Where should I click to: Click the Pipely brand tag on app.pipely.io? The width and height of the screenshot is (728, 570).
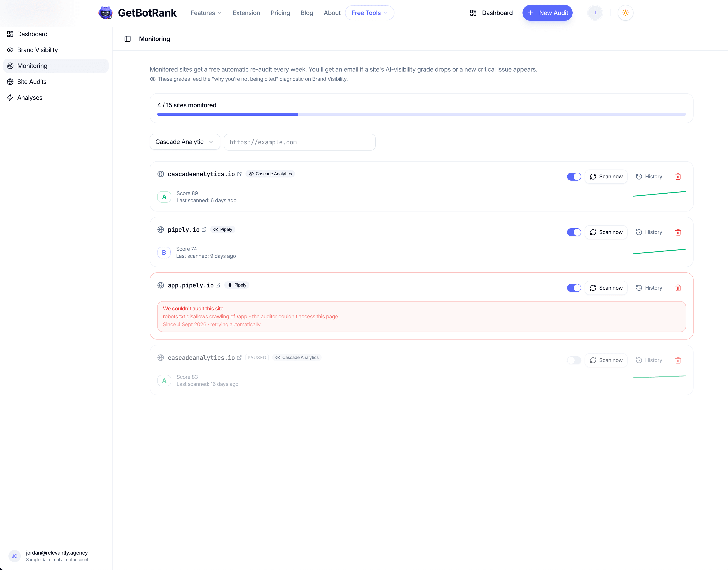(237, 285)
